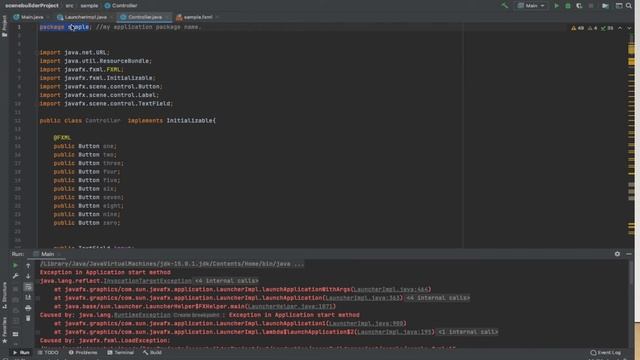Click the weak warnings count indicator
Image resolution: width=640 pixels, height=360 pixels.
pyautogui.click(x=592, y=28)
